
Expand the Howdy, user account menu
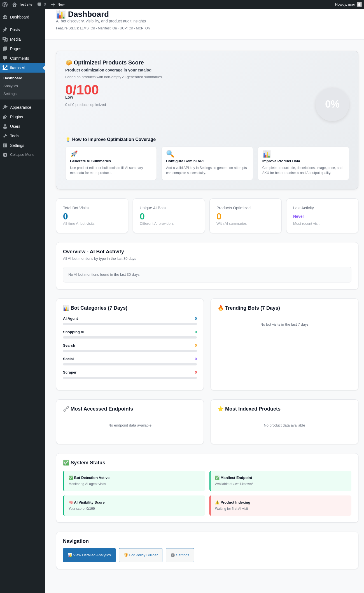click(x=345, y=4)
